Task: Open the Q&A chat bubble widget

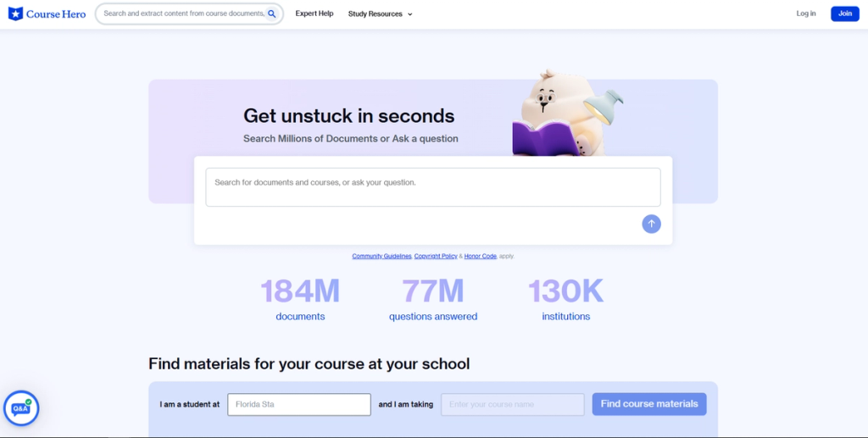Action: tap(21, 408)
